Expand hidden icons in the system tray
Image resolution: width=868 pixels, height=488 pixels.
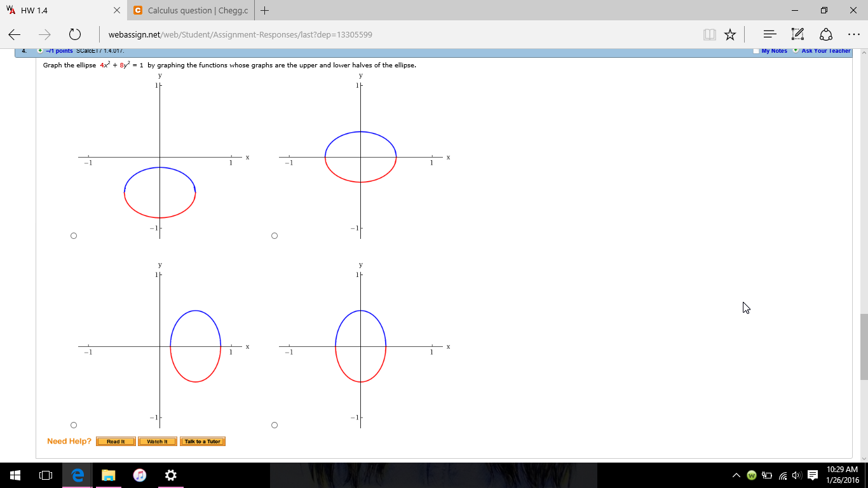coord(735,474)
